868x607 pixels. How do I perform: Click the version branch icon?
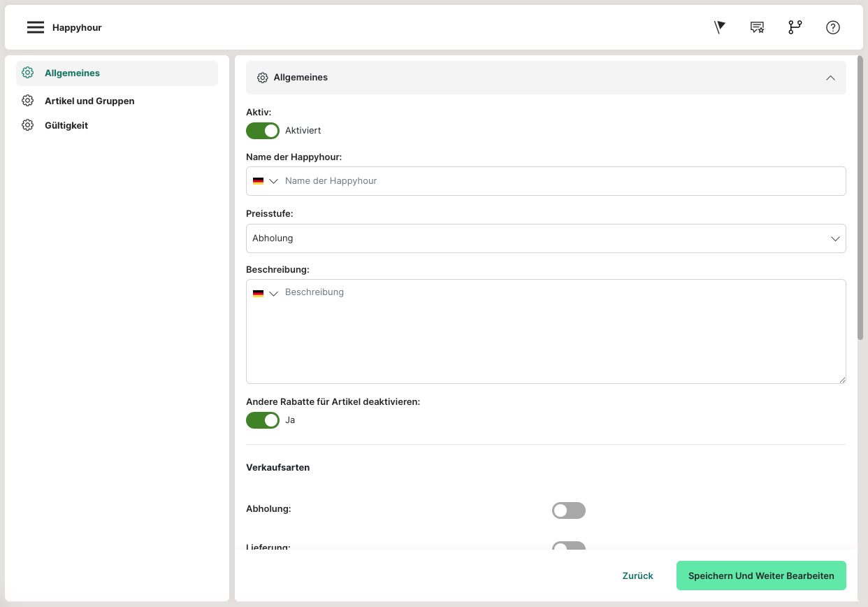click(795, 27)
